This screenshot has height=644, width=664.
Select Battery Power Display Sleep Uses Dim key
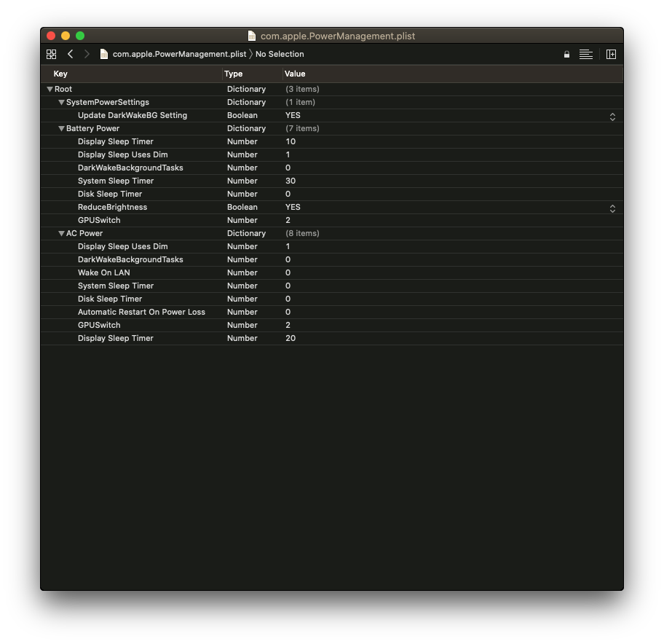(x=123, y=154)
